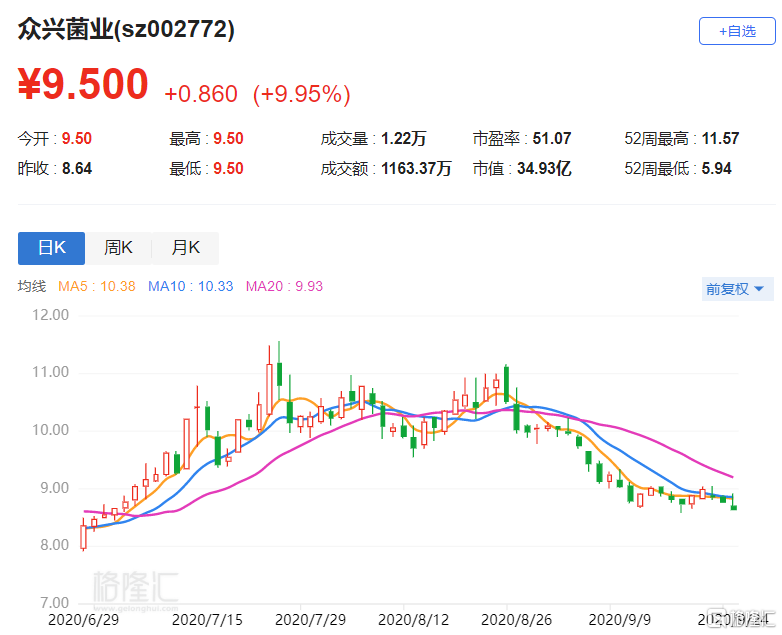782x635 pixels.
Task: Click the 2020/9/9 date label
Action: (619, 620)
